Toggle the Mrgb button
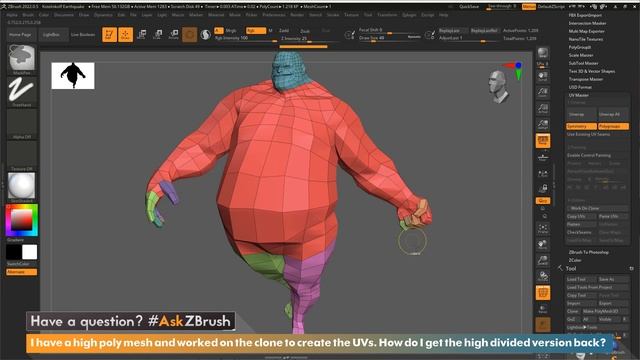640x360 pixels. [231, 31]
